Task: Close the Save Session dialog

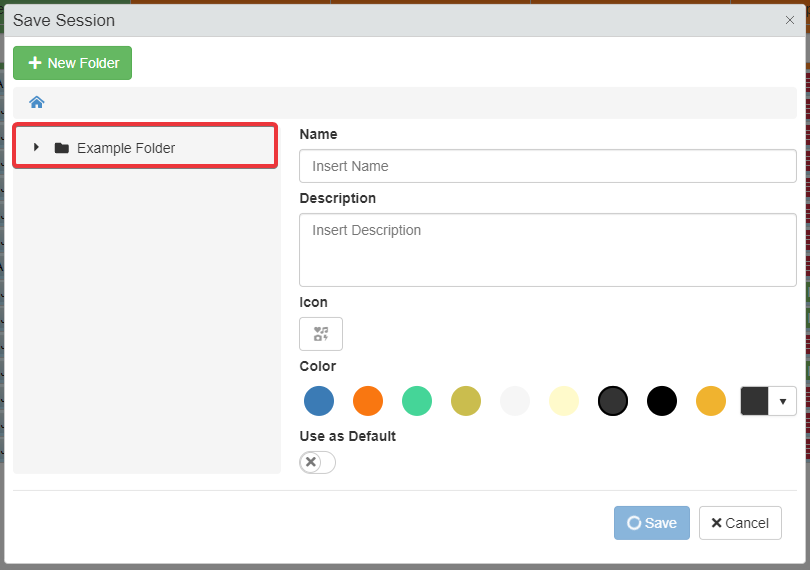Action: (x=789, y=20)
